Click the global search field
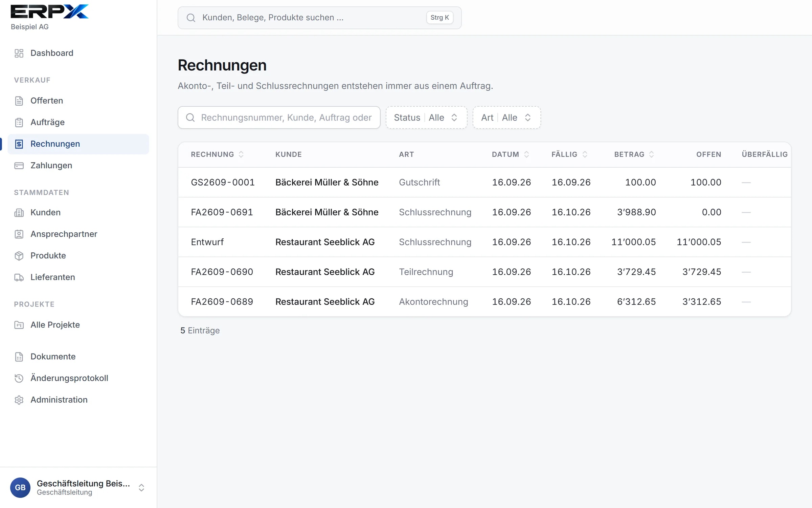The image size is (812, 508). [x=319, y=18]
